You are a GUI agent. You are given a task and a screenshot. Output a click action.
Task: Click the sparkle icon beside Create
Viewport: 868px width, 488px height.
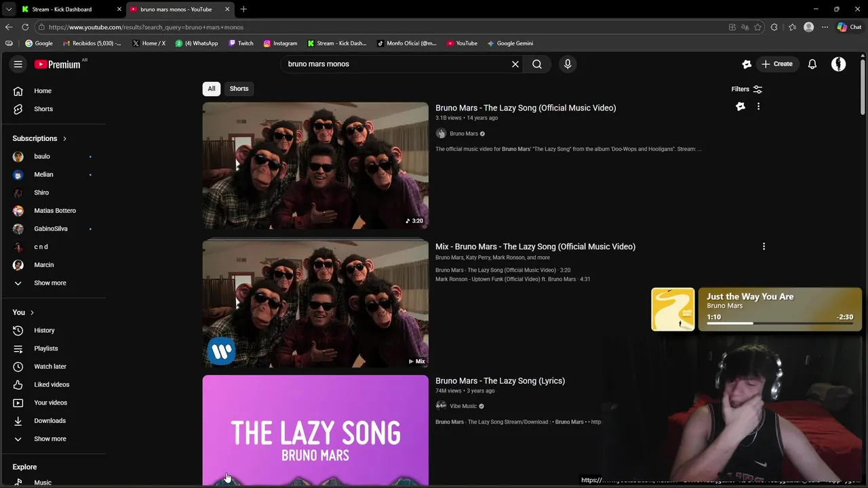coord(747,64)
